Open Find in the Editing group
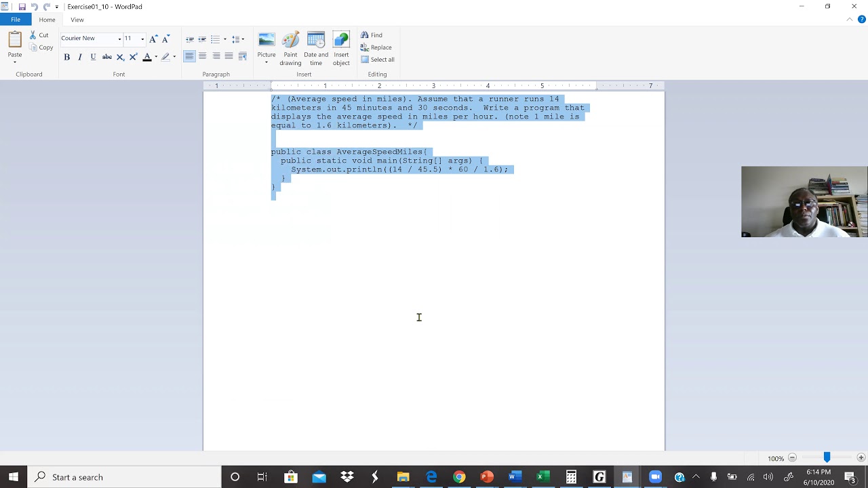Image resolution: width=868 pixels, height=488 pixels. click(x=372, y=35)
